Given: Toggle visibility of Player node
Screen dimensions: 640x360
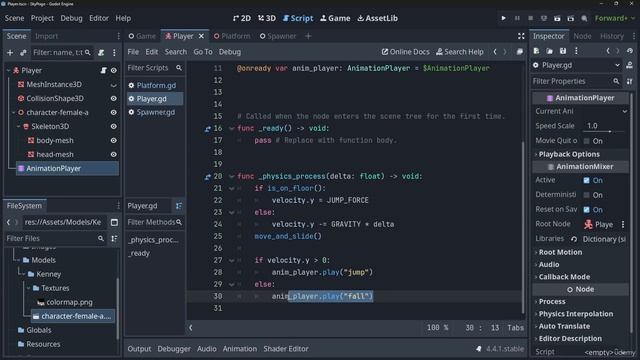Looking at the screenshot, I should (x=114, y=71).
